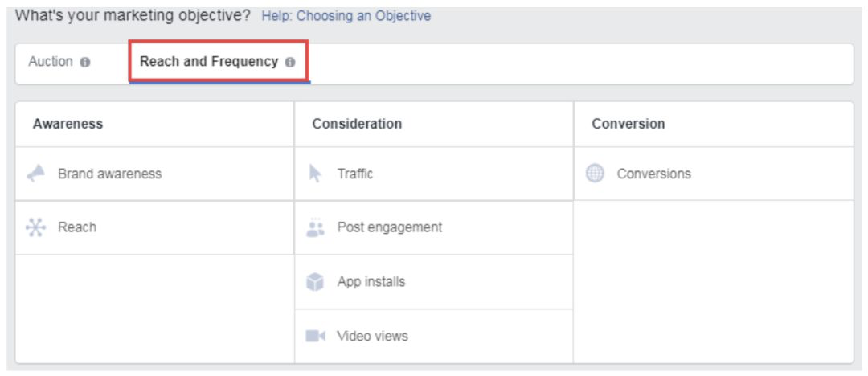Choose the Reach objective label
This screenshot has width=868, height=376.
tap(77, 227)
